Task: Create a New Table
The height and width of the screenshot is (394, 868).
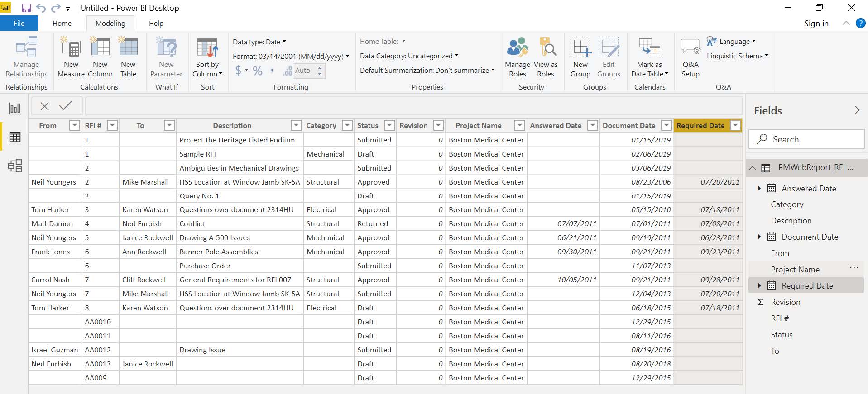Action: coord(128,57)
